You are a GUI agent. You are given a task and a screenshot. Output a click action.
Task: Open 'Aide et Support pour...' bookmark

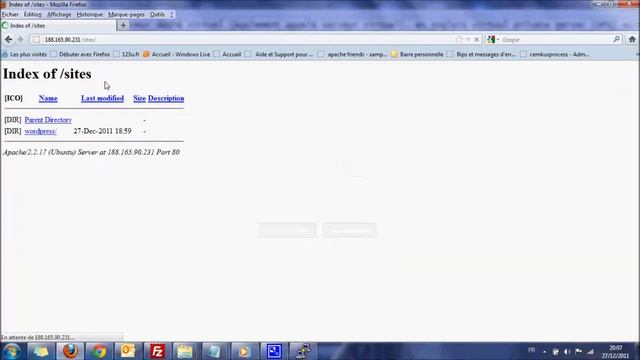pos(280,54)
